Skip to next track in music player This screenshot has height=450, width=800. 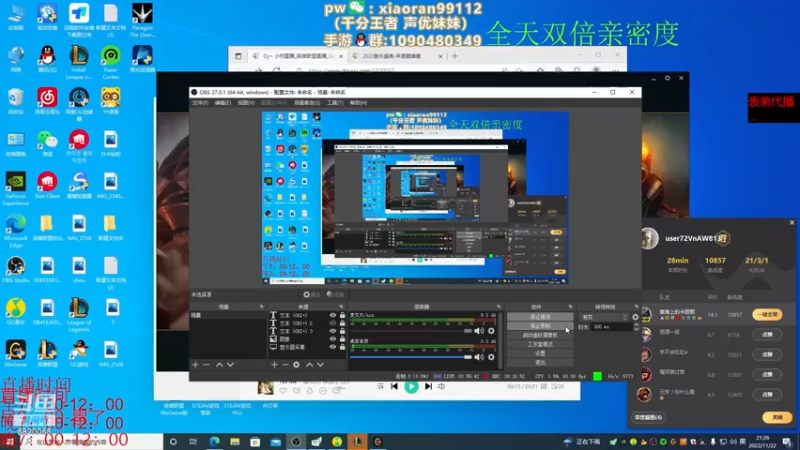point(429,386)
